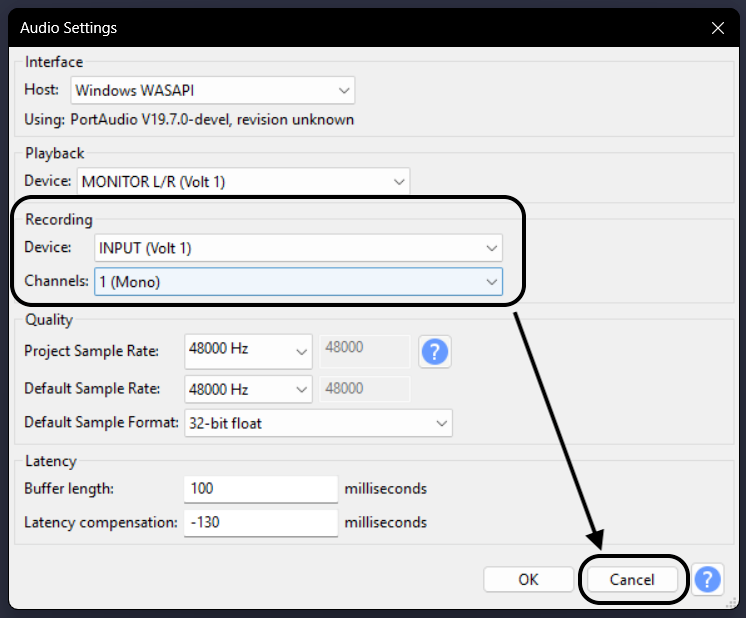Click the help icon next to Cancel
This screenshot has height=618, width=746.
point(708,580)
